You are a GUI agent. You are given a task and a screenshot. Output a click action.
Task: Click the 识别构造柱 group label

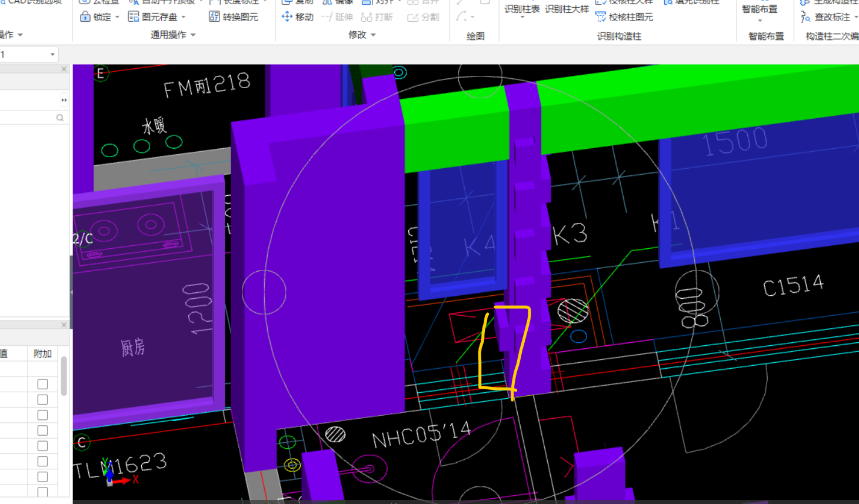(619, 36)
